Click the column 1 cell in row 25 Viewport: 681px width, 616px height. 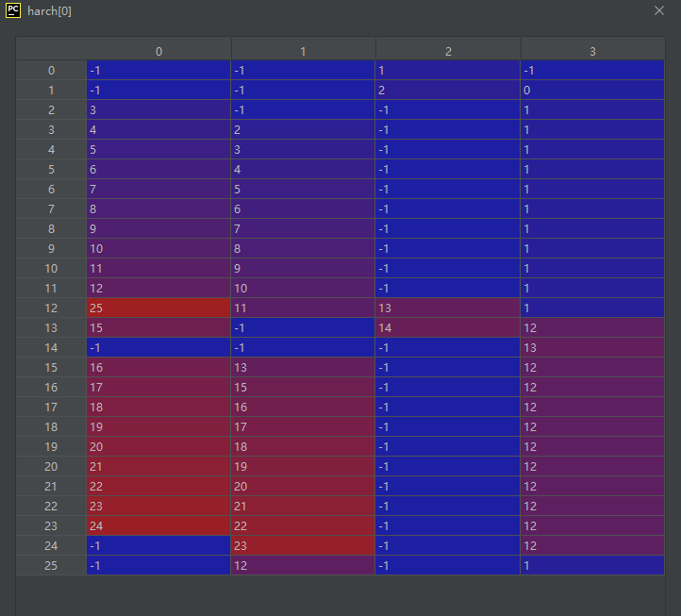pyautogui.click(x=303, y=565)
